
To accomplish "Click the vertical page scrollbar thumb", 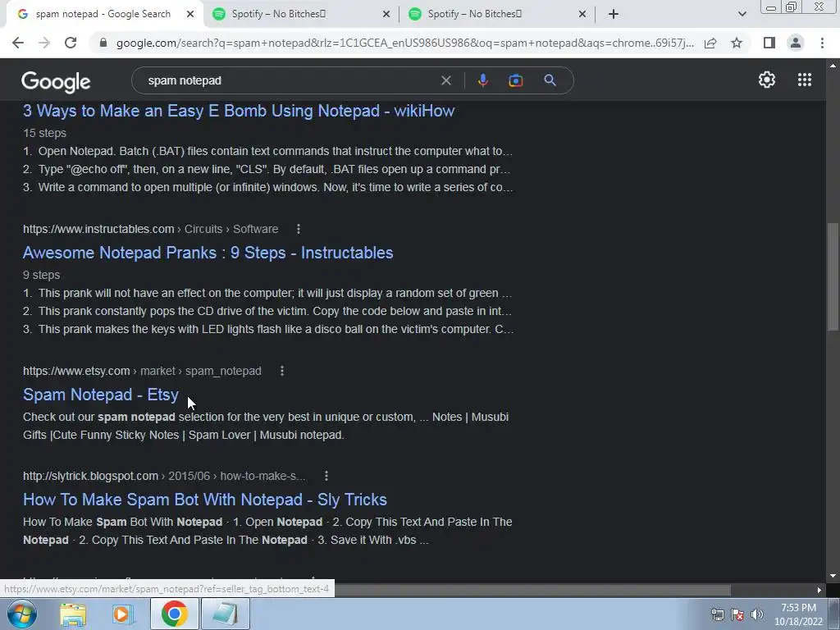I will click(833, 277).
